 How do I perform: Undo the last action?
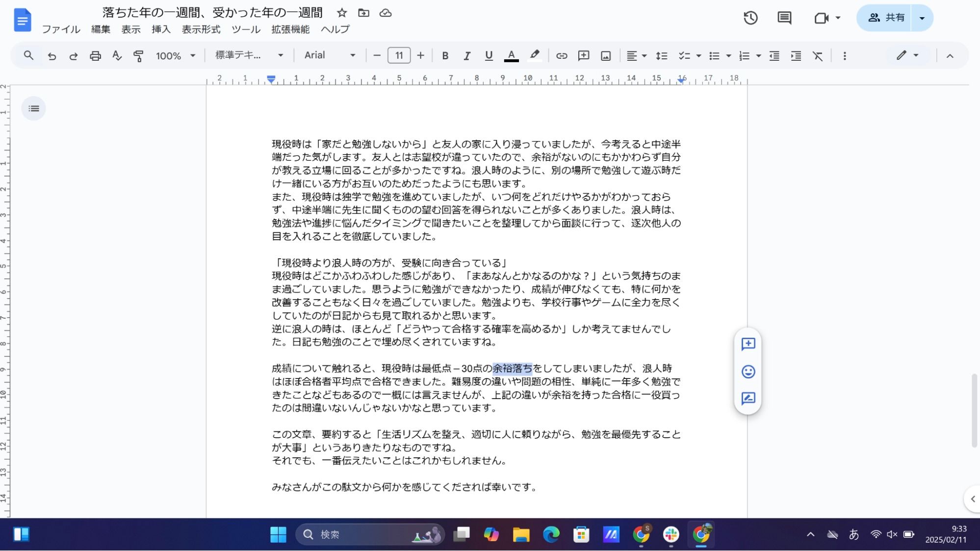coord(52,55)
